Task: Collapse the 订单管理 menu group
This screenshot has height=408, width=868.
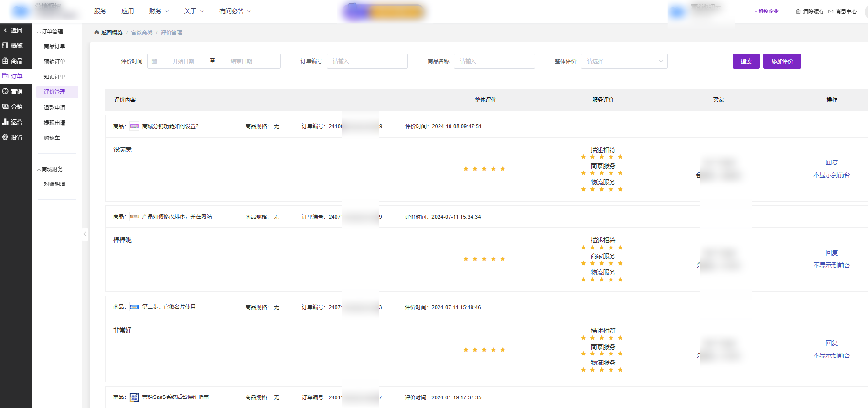Action: tap(50, 32)
